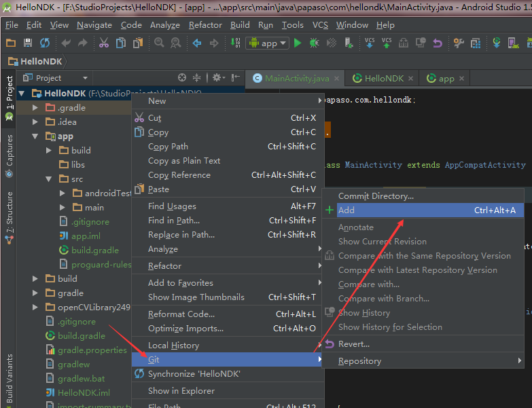Hide the Project panel with hide icon
The width and height of the screenshot is (532, 408).
(235, 77)
